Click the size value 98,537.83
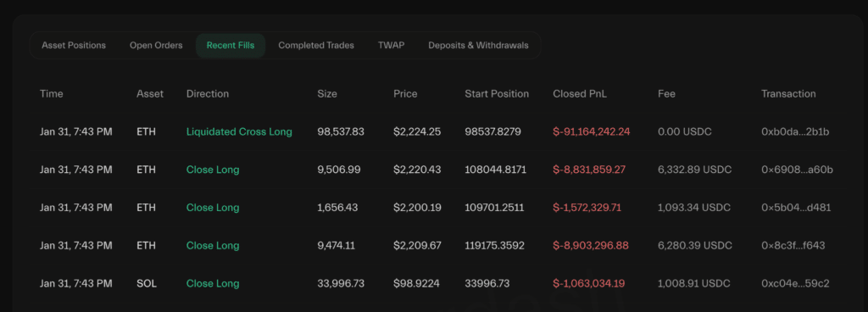Screen dimensions: 868x312 coord(341,132)
